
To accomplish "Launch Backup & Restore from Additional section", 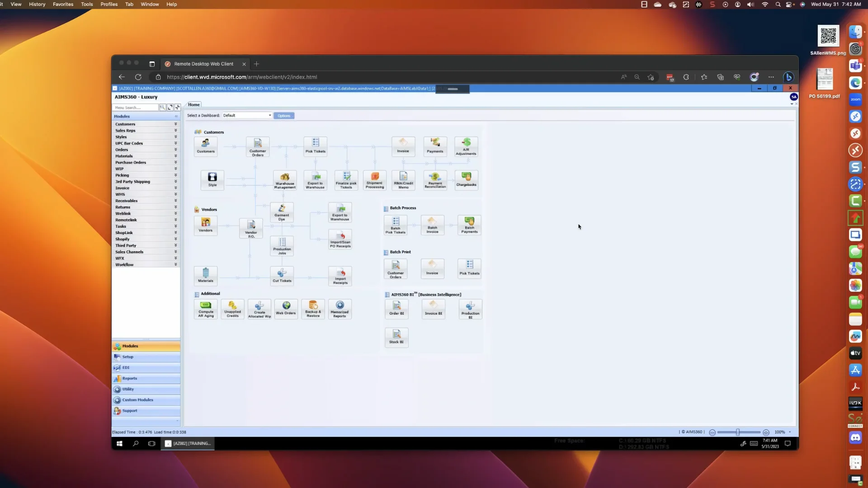I will [313, 309].
